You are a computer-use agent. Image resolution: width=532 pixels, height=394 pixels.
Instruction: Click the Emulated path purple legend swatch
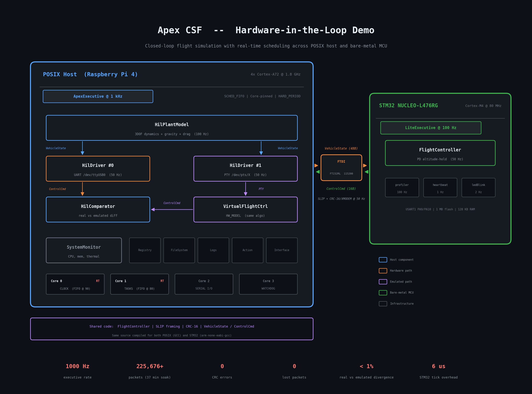tap(383, 282)
